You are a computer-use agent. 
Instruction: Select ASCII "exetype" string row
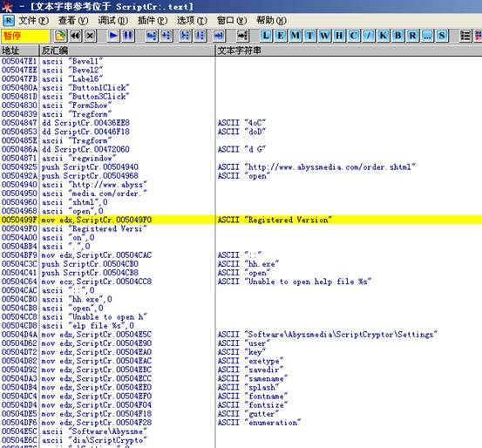pyautogui.click(x=241, y=361)
